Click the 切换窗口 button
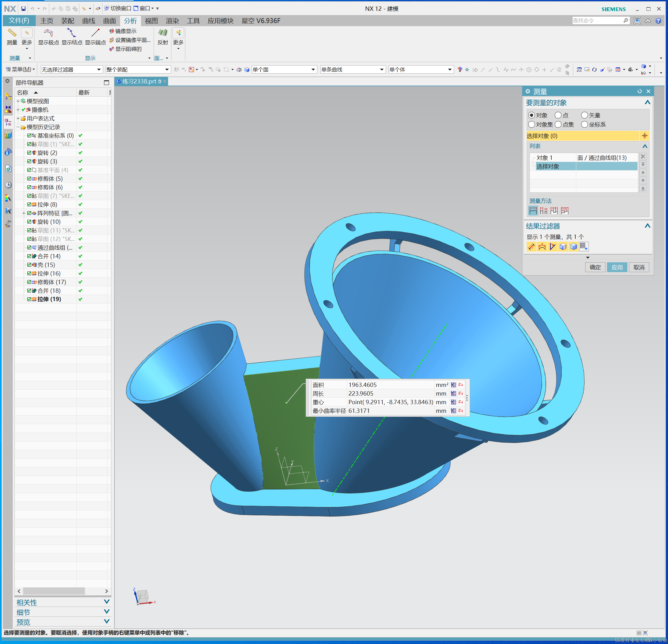The height and width of the screenshot is (644, 668). [118, 9]
